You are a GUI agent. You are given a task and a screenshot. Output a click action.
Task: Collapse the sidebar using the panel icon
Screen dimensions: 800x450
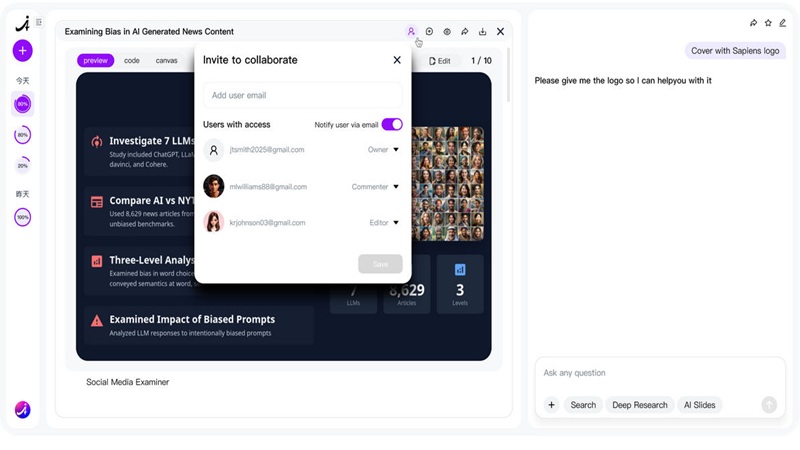pos(39,22)
